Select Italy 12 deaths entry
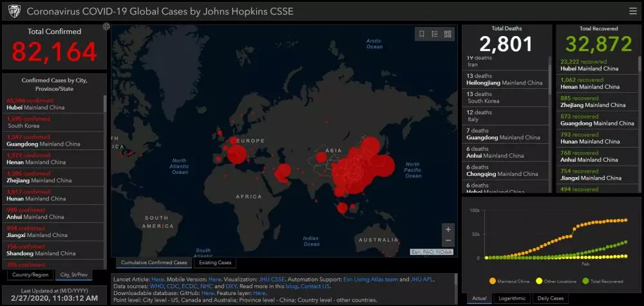The height and width of the screenshot is (306, 644). [506, 116]
